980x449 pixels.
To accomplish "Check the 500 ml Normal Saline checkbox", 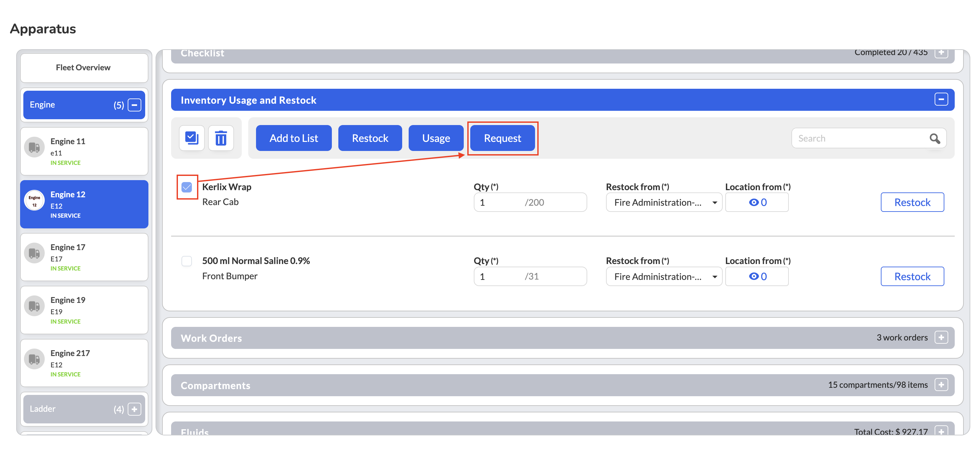I will 187,261.
